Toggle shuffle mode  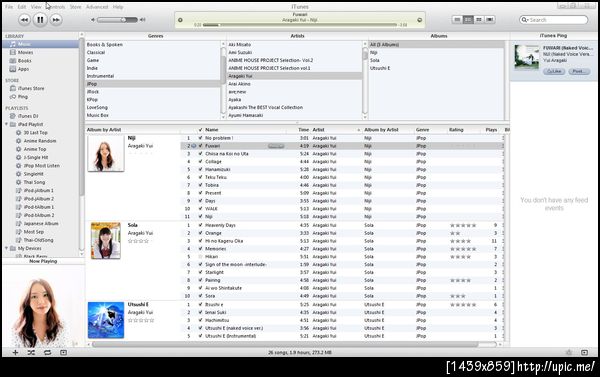pyautogui.click(x=31, y=353)
